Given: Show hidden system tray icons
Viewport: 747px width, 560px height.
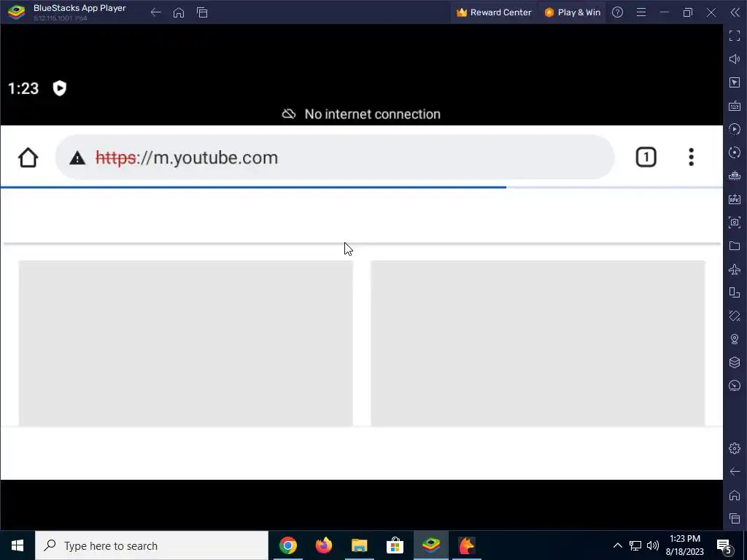Looking at the screenshot, I should pos(617,545).
